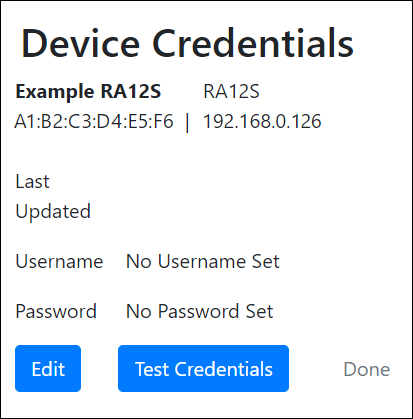Click the word Device in the heading

[x=81, y=44]
